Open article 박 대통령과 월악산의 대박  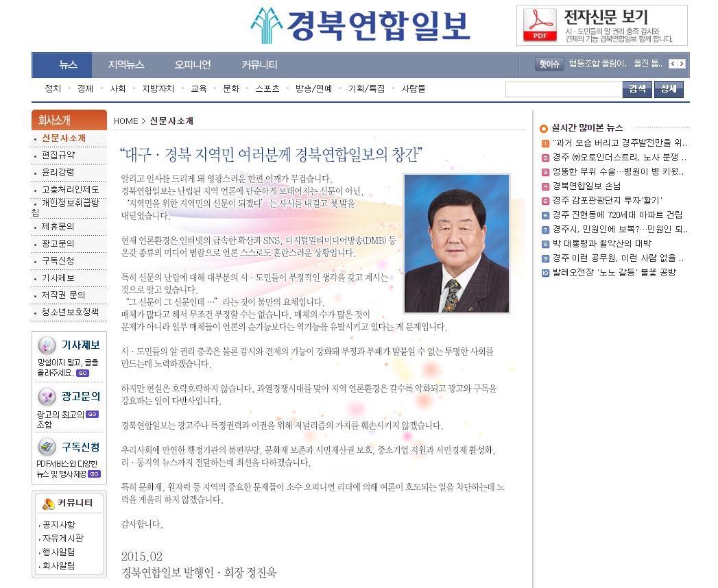[602, 244]
